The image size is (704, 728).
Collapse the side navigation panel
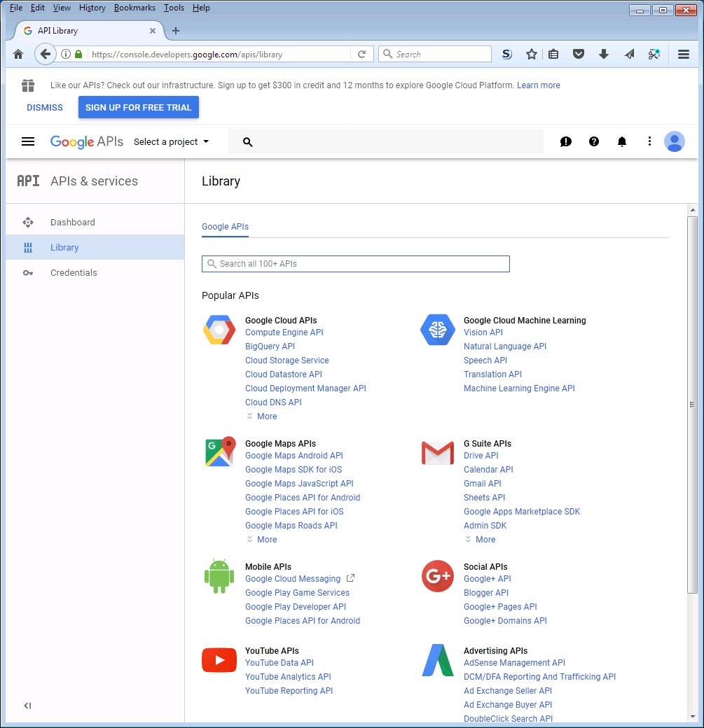pyautogui.click(x=27, y=706)
